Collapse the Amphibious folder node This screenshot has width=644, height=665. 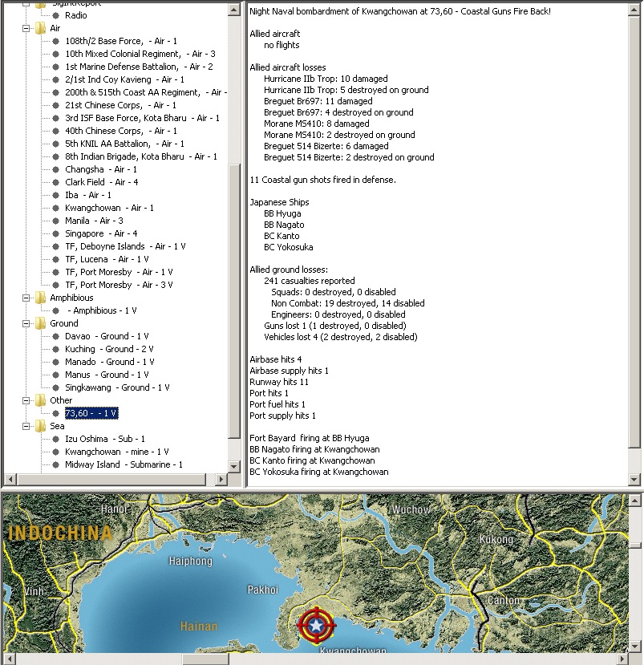tap(26, 298)
